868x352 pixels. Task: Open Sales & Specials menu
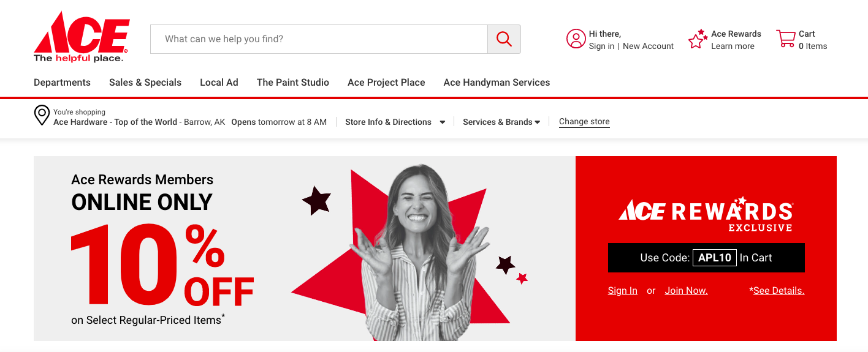coord(145,83)
